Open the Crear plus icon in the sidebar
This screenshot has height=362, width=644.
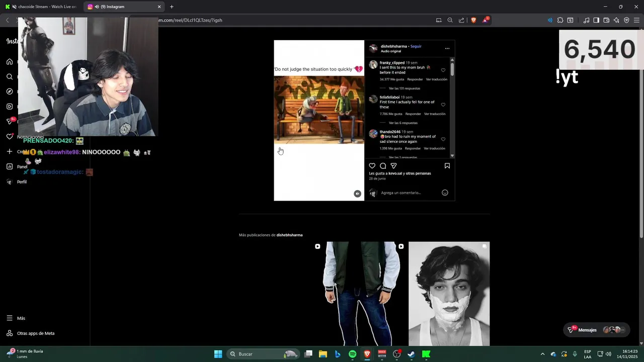tap(10, 152)
